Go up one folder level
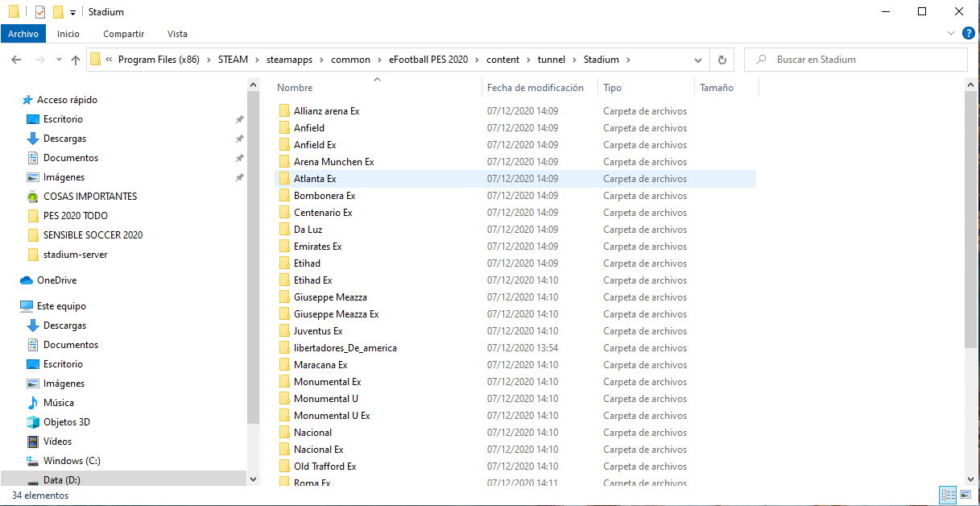The height and width of the screenshot is (506, 980). [76, 60]
